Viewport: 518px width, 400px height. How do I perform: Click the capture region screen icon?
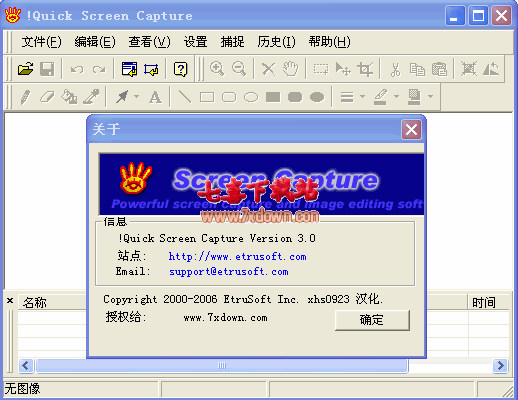151,69
